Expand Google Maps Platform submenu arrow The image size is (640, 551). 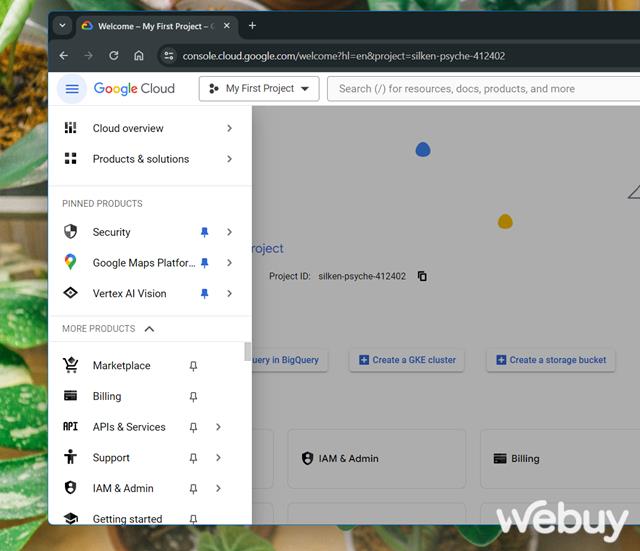tap(229, 262)
